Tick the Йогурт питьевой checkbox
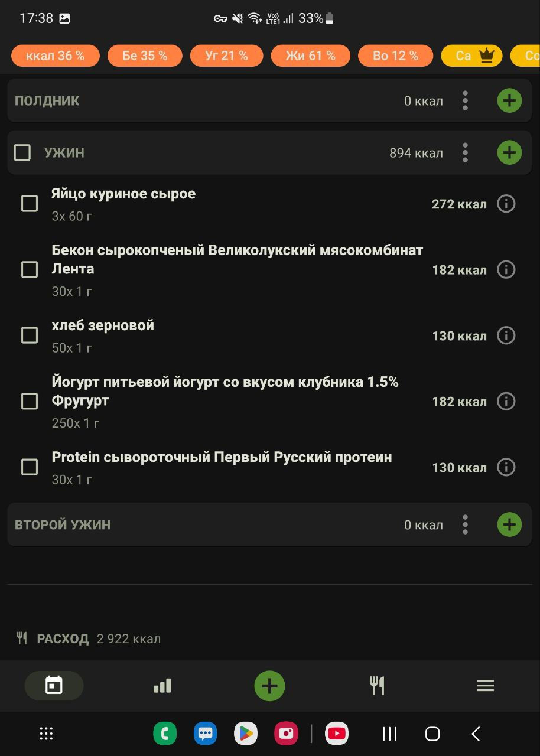This screenshot has width=540, height=756. point(30,402)
